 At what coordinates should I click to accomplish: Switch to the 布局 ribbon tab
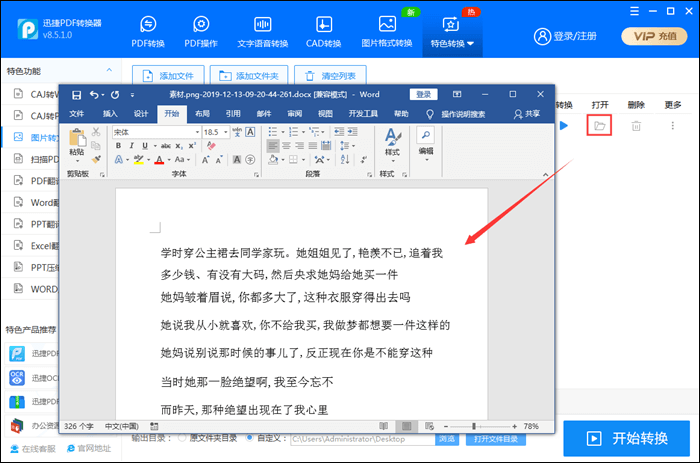pos(202,114)
